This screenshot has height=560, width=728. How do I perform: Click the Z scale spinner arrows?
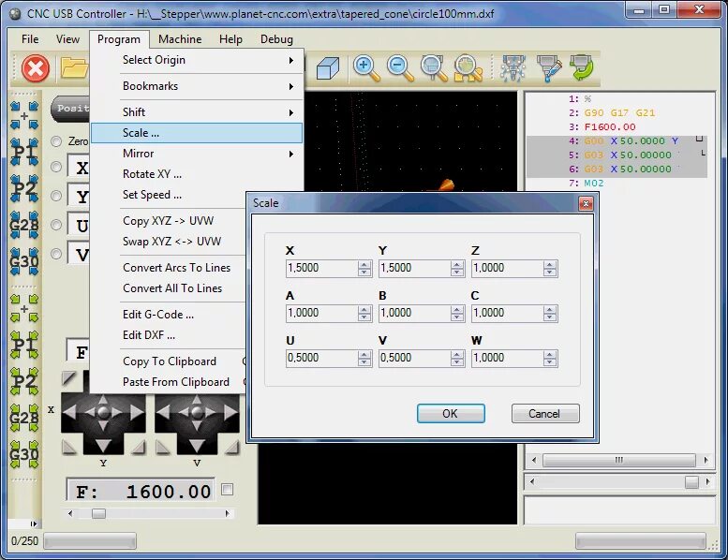pos(550,268)
